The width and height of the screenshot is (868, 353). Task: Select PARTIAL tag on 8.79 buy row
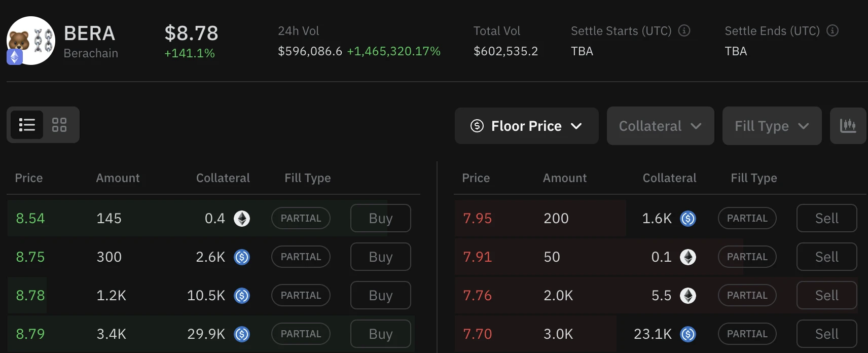[301, 334]
